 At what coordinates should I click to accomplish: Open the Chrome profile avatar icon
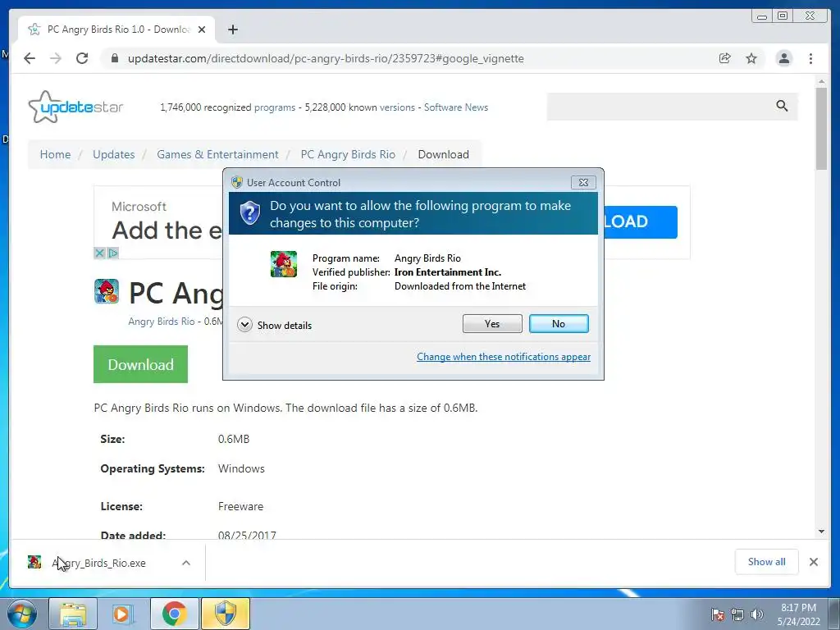[783, 58]
